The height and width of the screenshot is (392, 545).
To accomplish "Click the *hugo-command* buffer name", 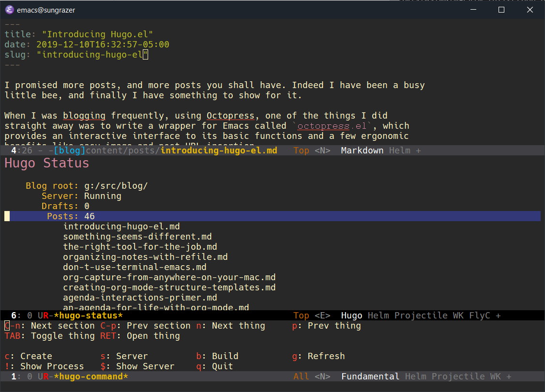I will click(x=91, y=377).
